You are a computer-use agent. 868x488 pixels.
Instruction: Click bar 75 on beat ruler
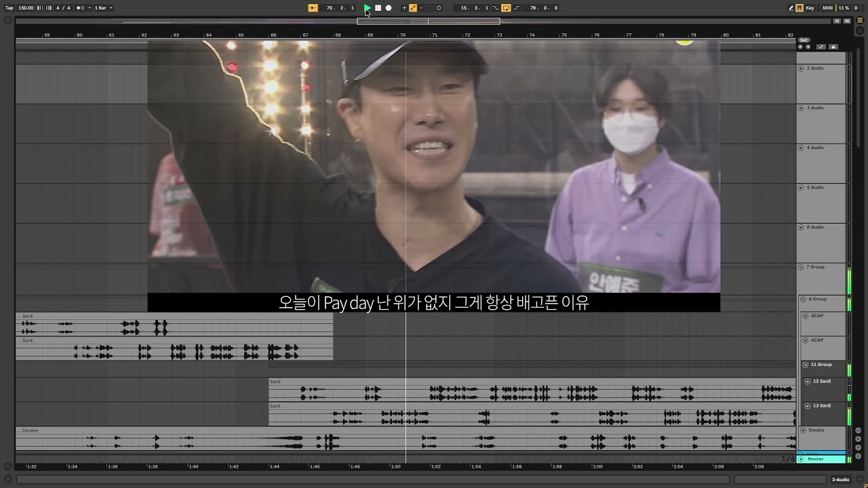click(564, 35)
